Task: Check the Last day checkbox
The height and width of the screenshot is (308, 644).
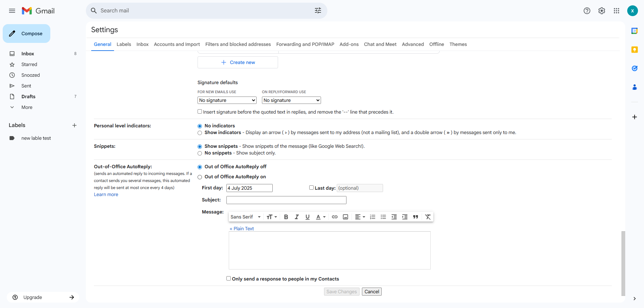Action: click(x=311, y=188)
